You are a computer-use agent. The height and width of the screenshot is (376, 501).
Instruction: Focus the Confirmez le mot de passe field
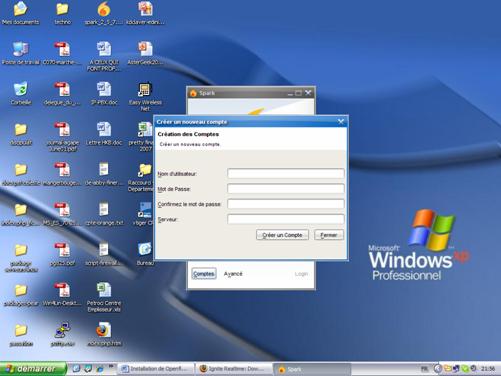[286, 204]
